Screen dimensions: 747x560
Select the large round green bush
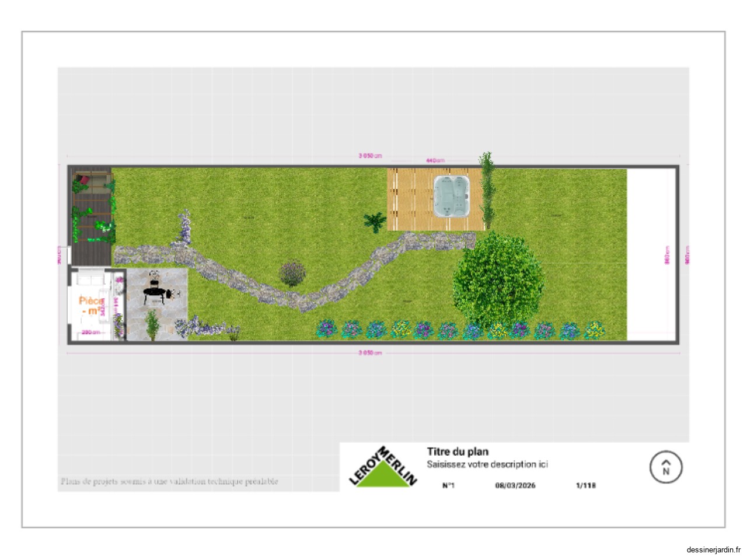pyautogui.click(x=498, y=280)
